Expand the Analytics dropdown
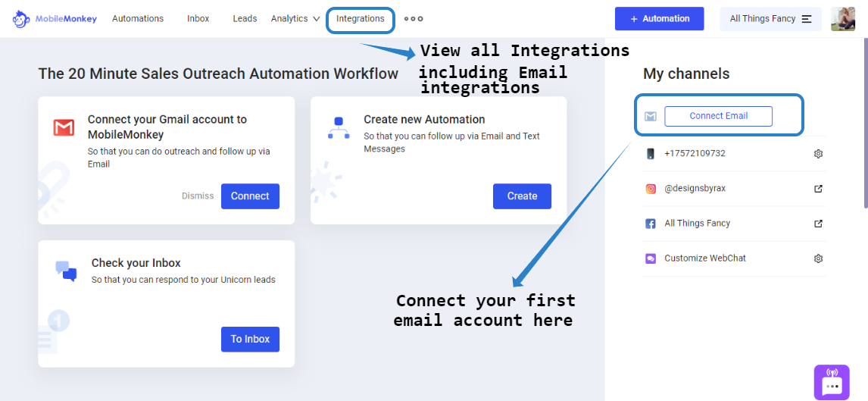Image resolution: width=868 pixels, height=401 pixels. [295, 19]
